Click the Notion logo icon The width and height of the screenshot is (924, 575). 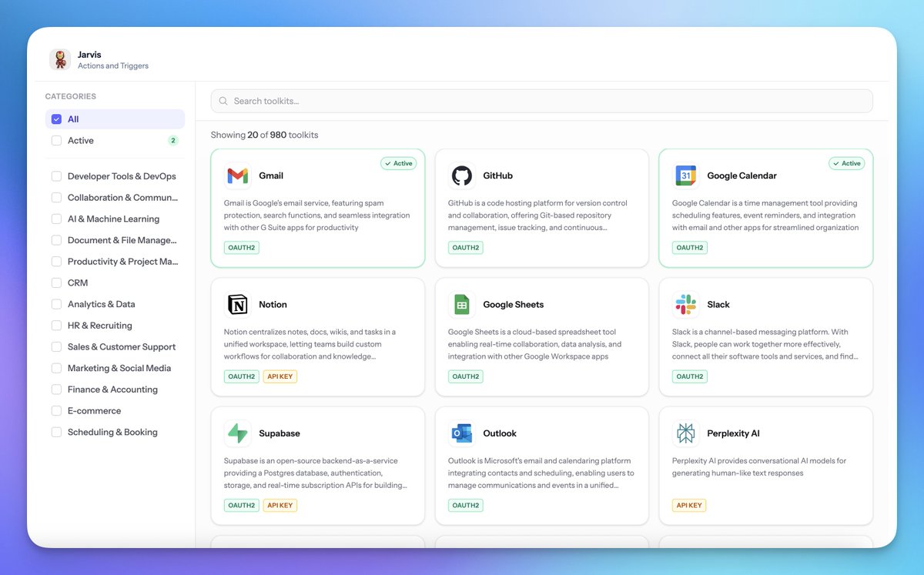coord(237,305)
